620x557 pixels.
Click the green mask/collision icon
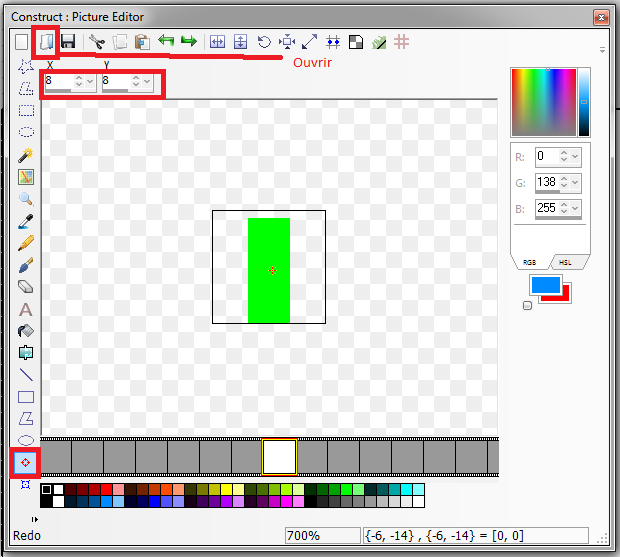click(379, 42)
